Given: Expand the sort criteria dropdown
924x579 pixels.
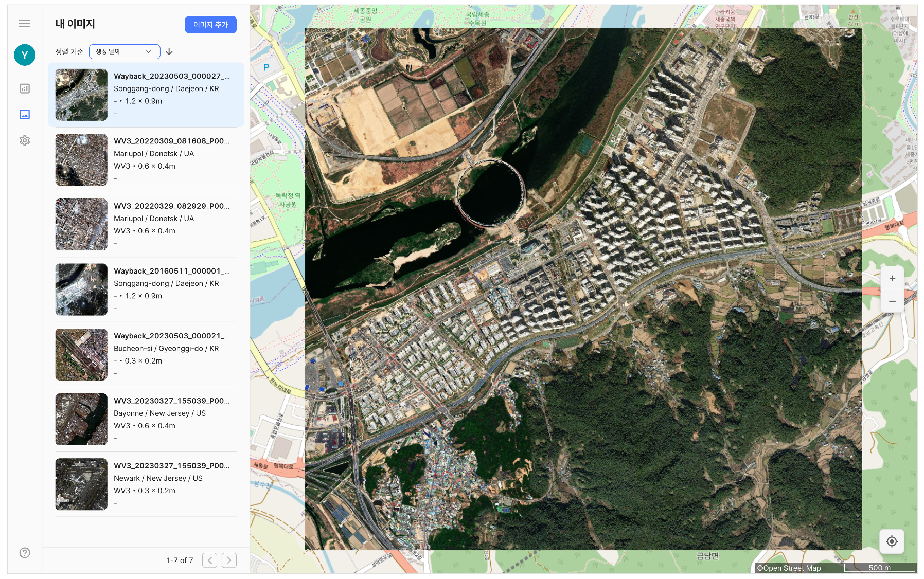Looking at the screenshot, I should [x=124, y=52].
